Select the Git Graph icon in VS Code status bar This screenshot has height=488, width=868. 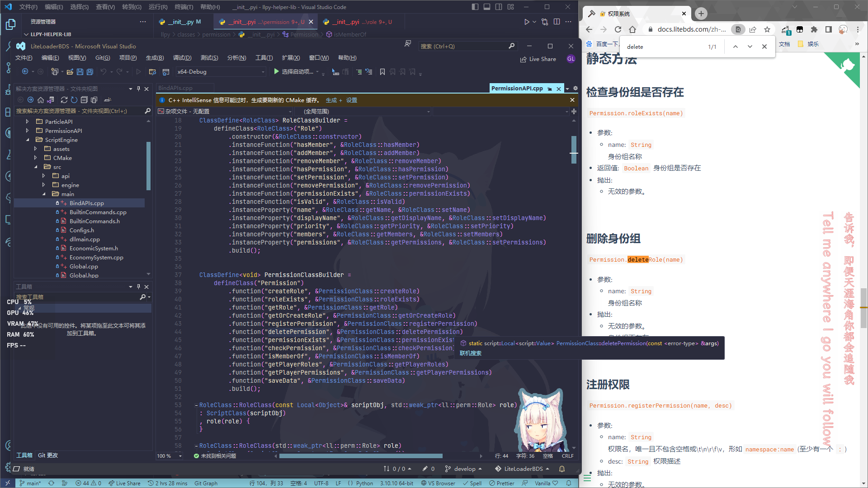[206, 483]
